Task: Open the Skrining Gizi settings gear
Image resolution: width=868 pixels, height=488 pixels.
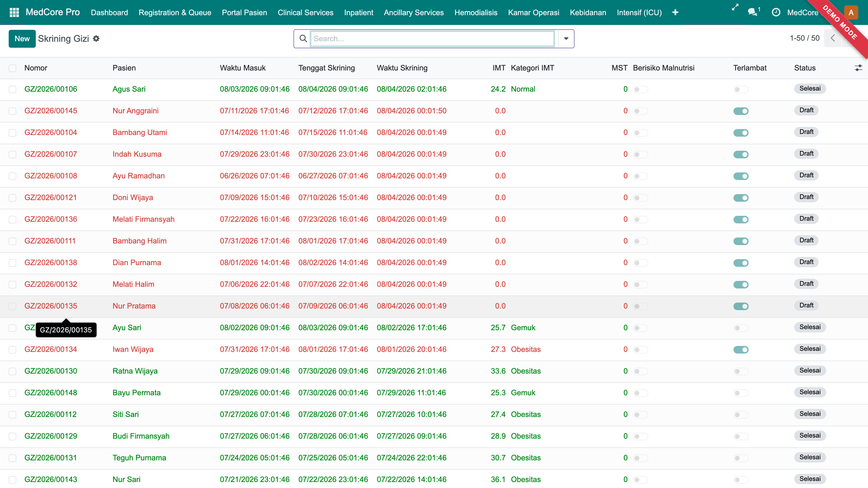Action: [x=96, y=39]
